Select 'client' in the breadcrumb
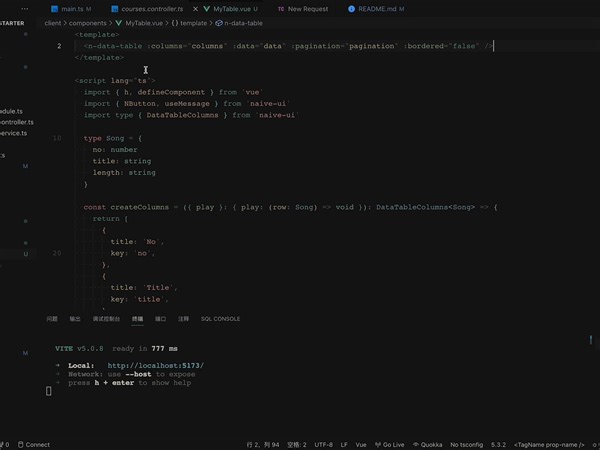This screenshot has width=600, height=450. coord(52,23)
